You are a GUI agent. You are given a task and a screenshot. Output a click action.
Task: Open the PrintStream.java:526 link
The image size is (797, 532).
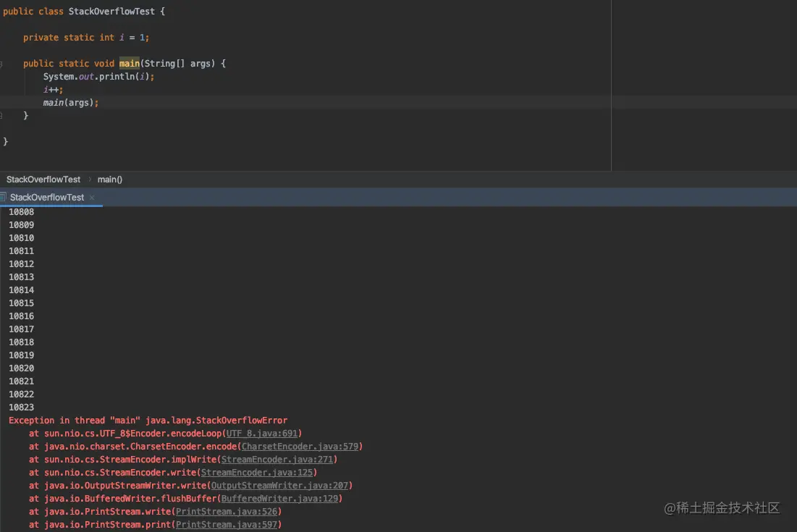coord(227,512)
